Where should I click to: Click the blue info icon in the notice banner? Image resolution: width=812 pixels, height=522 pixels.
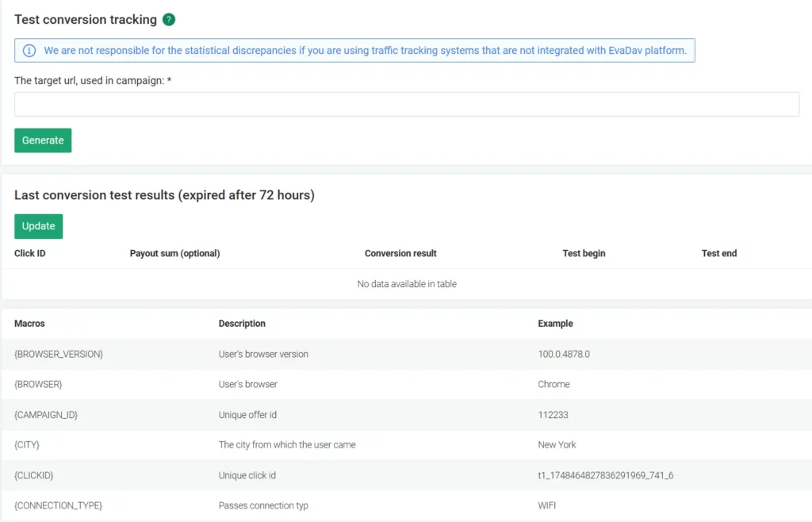point(30,50)
